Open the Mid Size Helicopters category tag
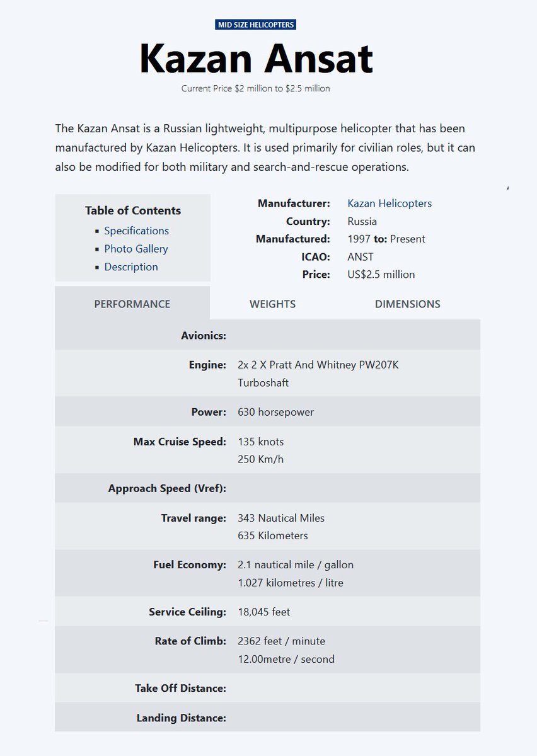Viewport: 537px width, 756px height. (x=256, y=25)
